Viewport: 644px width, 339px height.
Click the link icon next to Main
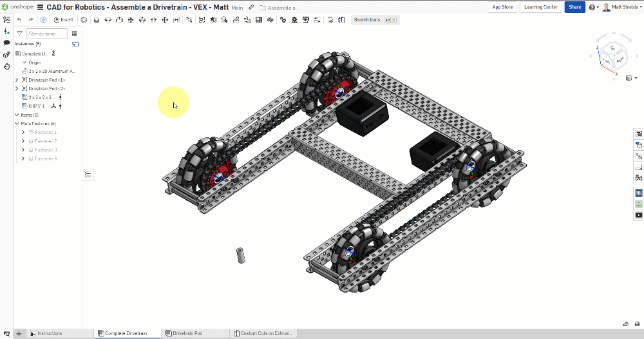[x=251, y=7]
